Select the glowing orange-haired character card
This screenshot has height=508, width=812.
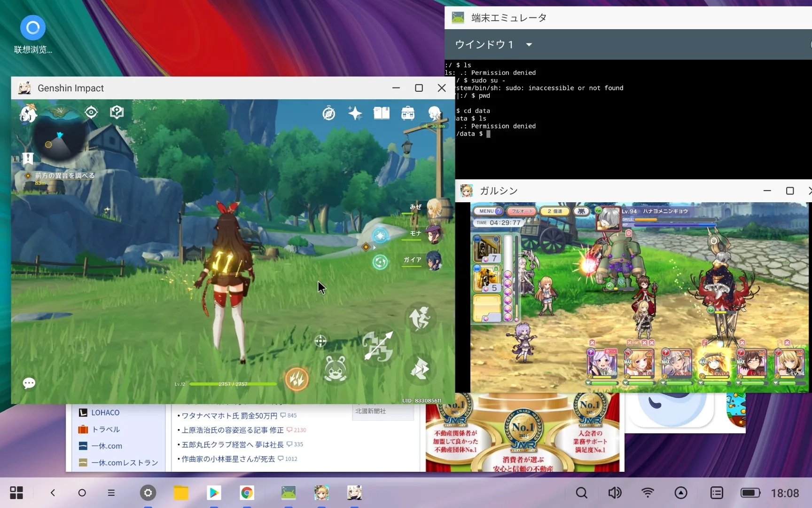715,363
